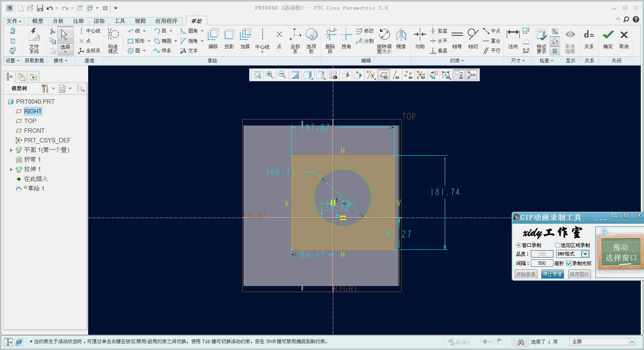Click the 停止录像 button
The height and width of the screenshot is (350, 644).
coord(552,274)
